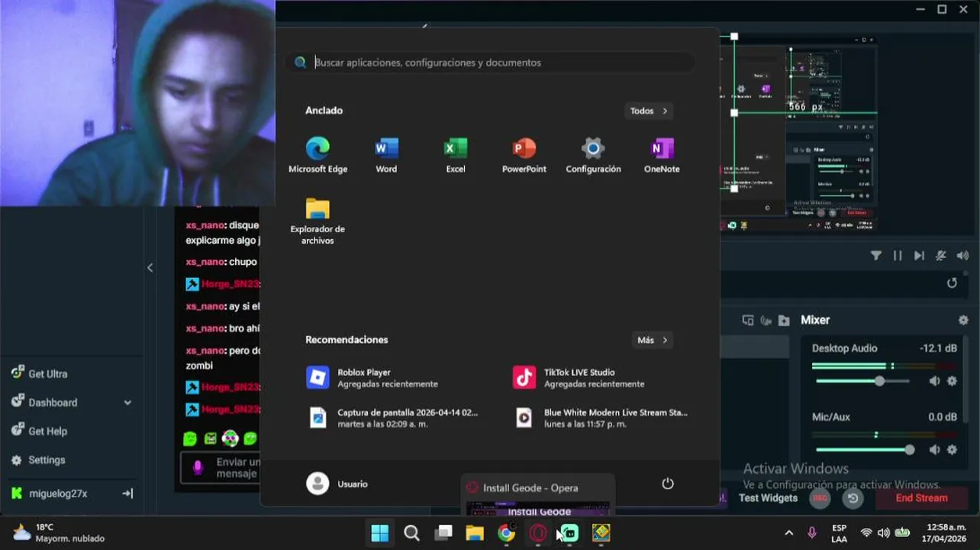
Task: Open File Explorer from the taskbar
Action: click(475, 533)
